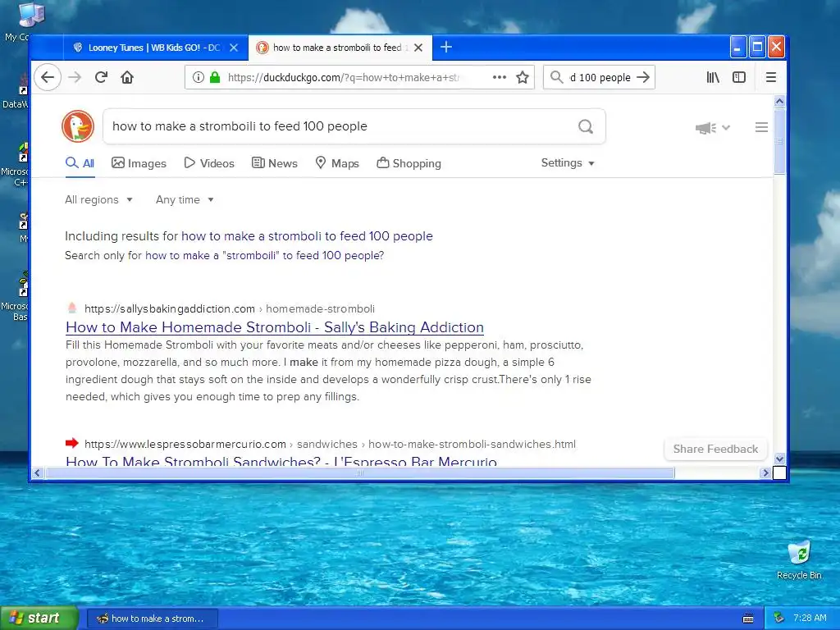This screenshot has width=840, height=630.
Task: Click corrected query stromboli link
Action: pyautogui.click(x=307, y=236)
